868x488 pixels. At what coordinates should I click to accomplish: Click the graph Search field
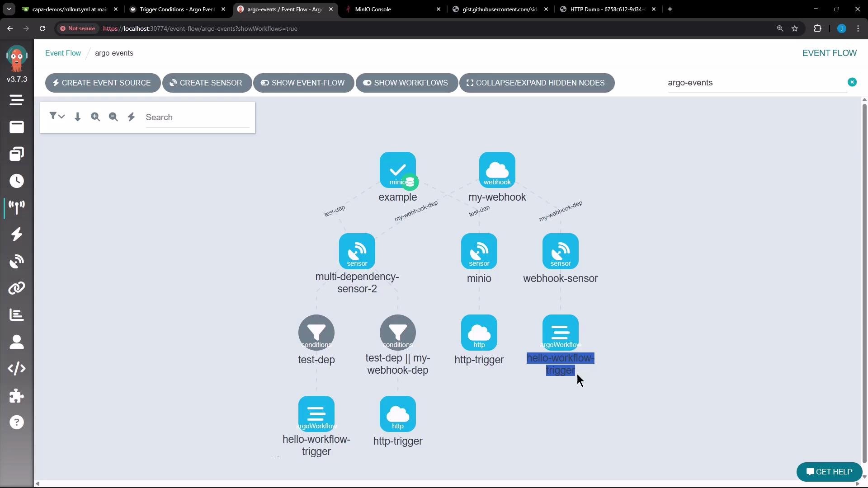pos(197,117)
